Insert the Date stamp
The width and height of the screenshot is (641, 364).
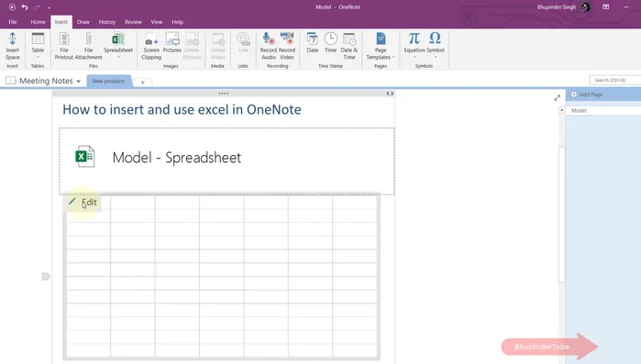[313, 43]
